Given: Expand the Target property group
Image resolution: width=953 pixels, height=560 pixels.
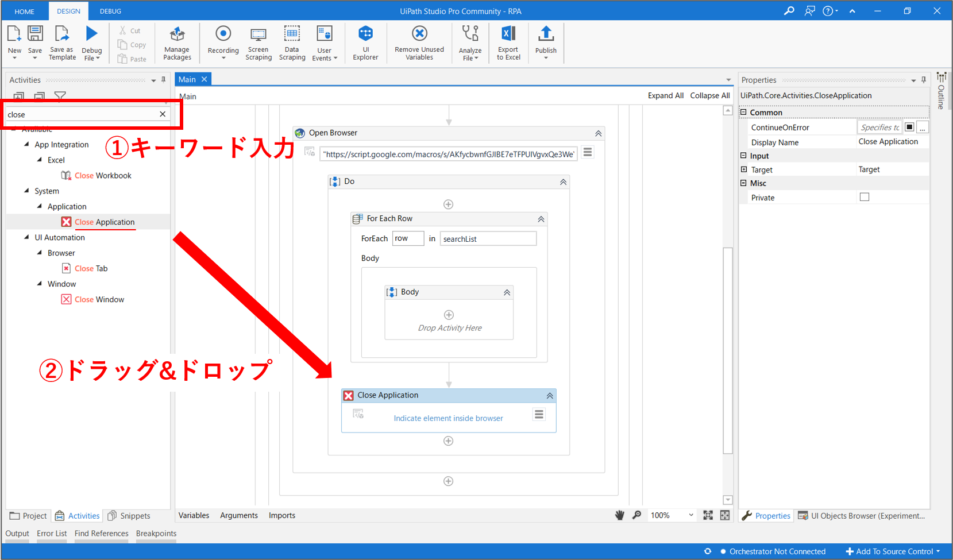Looking at the screenshot, I should (744, 169).
